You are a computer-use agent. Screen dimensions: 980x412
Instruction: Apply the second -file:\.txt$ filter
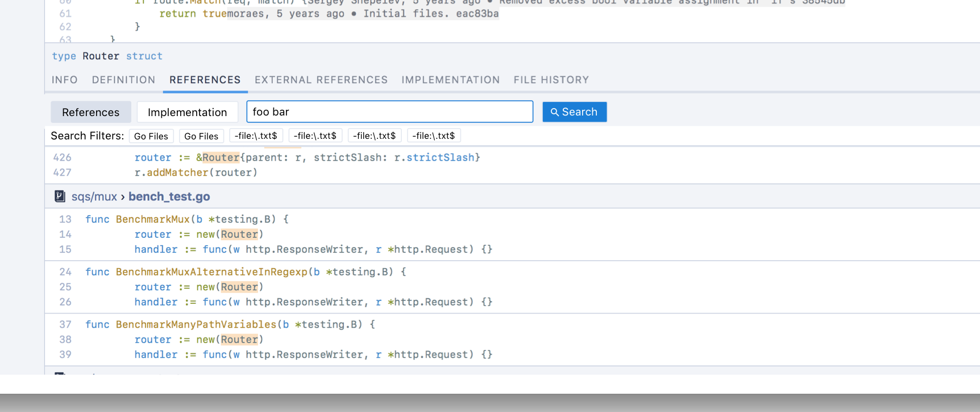pyautogui.click(x=315, y=135)
